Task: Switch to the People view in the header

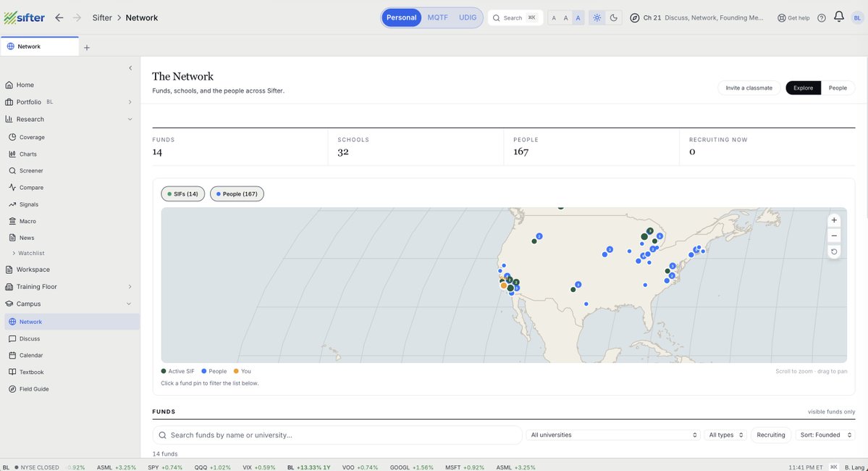Action: tap(838, 88)
